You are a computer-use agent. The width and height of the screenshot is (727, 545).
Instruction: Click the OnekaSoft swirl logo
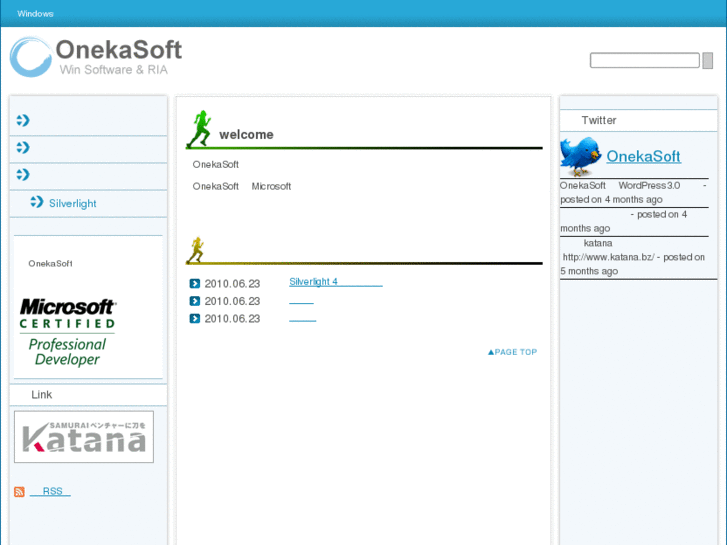pos(31,57)
